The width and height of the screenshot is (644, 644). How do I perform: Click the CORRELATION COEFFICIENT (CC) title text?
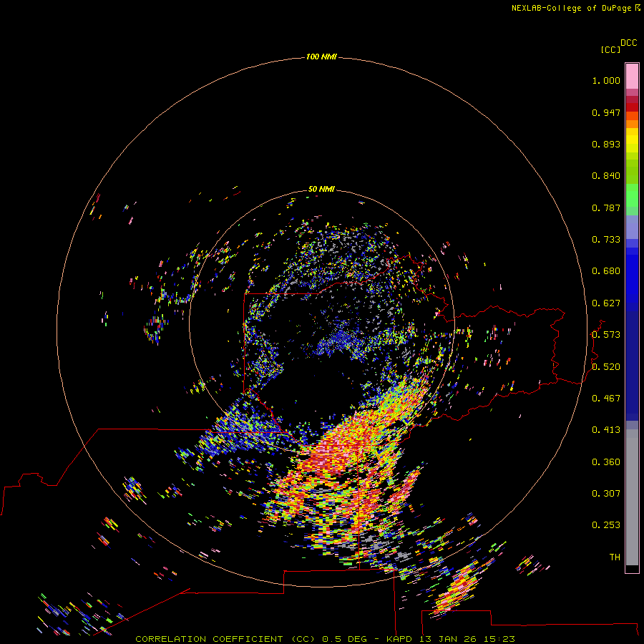pos(225,639)
